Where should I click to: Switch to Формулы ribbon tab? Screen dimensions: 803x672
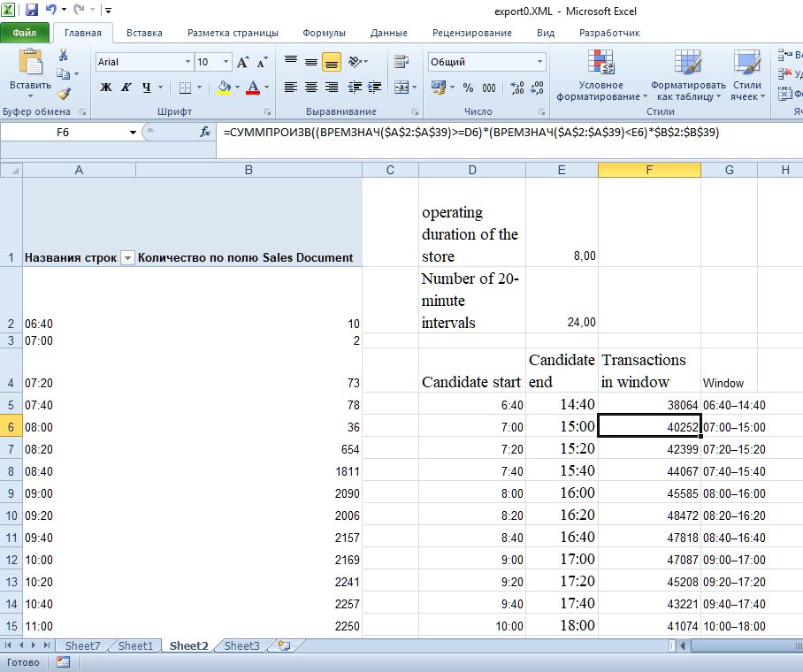point(325,33)
